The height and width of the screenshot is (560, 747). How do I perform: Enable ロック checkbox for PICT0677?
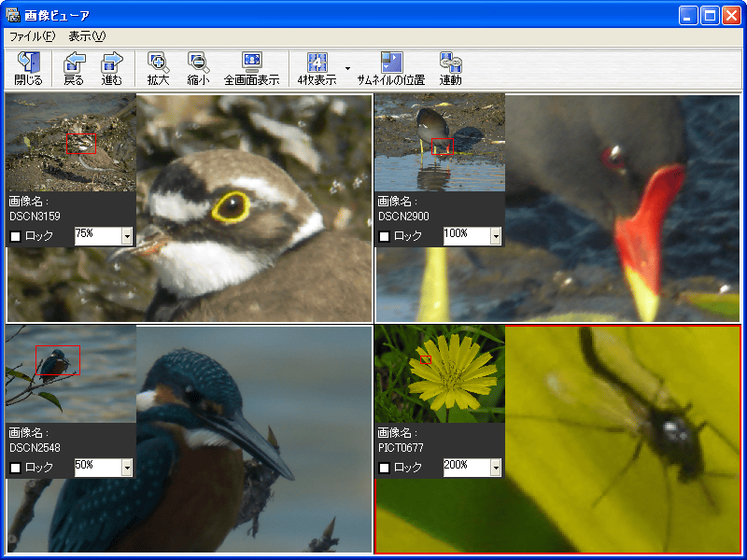tap(385, 468)
